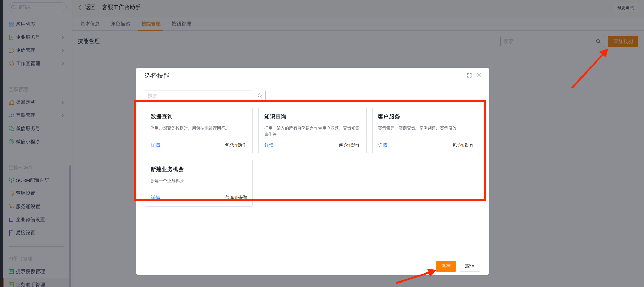Open 详情 link for 知识查询
The width and height of the screenshot is (644, 287).
click(269, 145)
